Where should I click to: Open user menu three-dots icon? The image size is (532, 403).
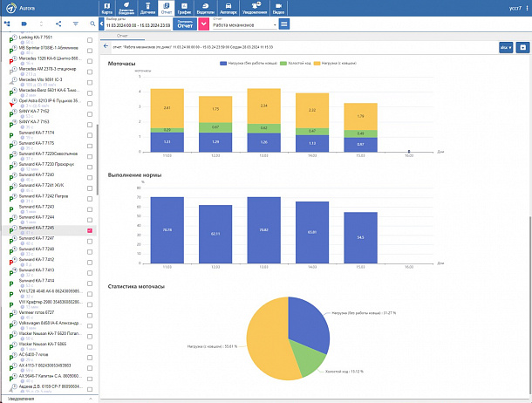point(527,8)
